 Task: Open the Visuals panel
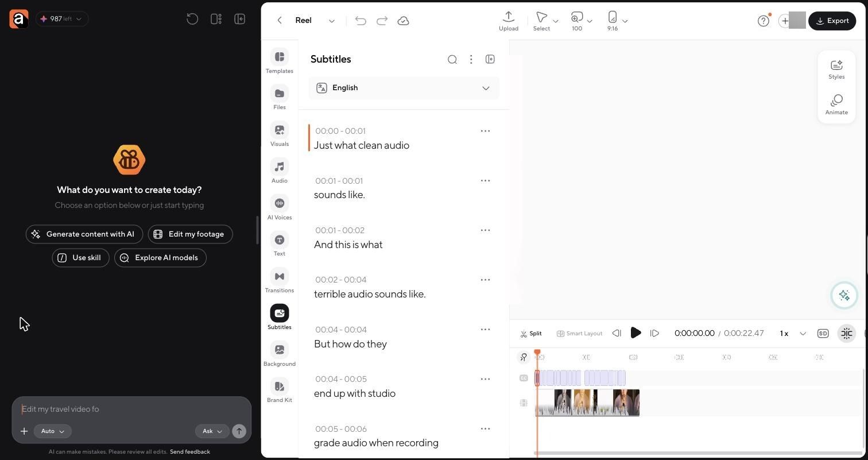point(280,135)
